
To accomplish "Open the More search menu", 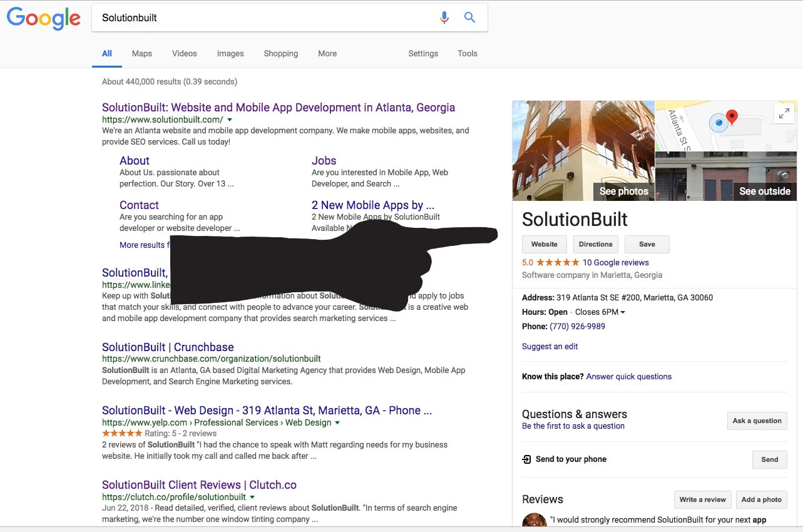I will 327,53.
